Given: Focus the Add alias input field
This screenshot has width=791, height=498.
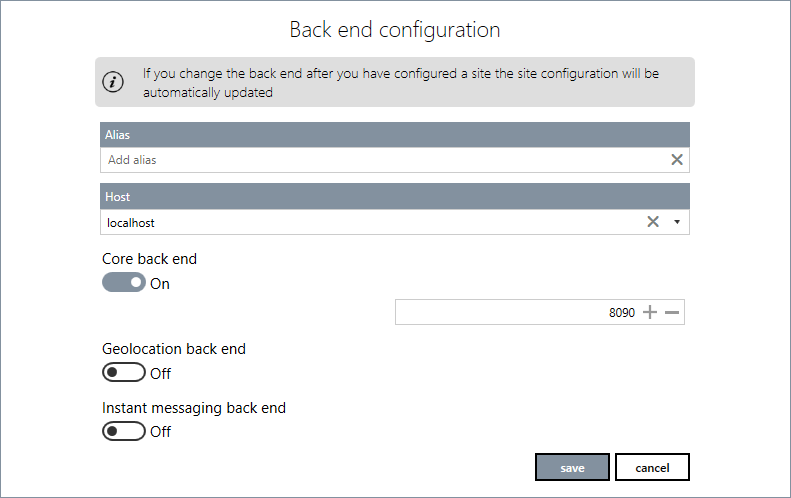Looking at the screenshot, I should 380,160.
